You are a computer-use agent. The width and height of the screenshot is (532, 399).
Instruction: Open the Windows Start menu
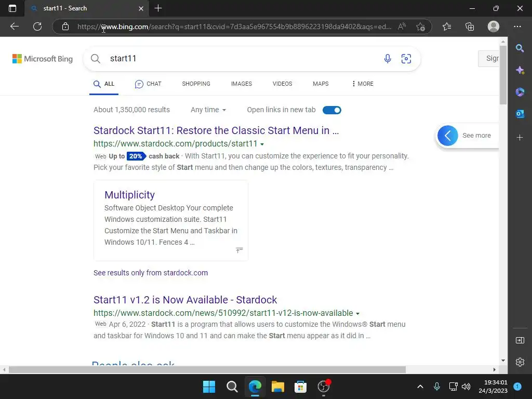pyautogui.click(x=209, y=387)
